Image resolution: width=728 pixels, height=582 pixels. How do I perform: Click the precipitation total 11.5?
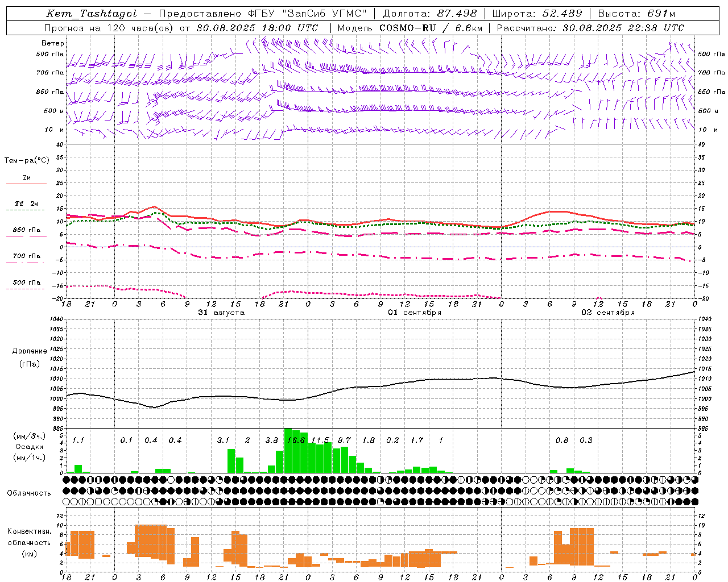click(320, 440)
